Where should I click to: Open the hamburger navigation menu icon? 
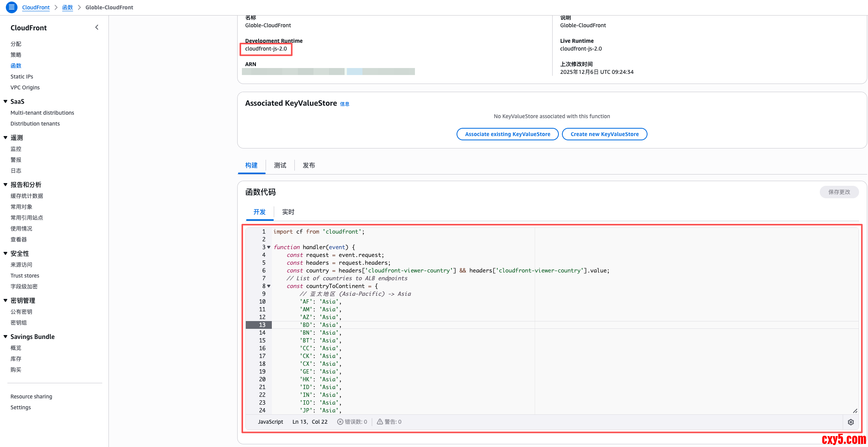(x=12, y=7)
